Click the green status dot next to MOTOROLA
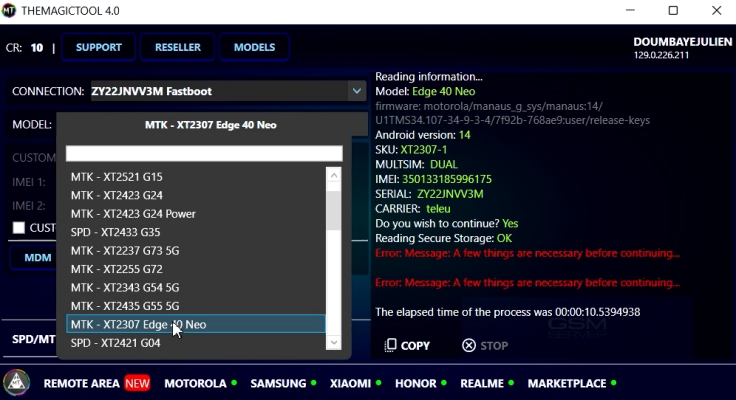Image resolution: width=736 pixels, height=400 pixels. click(234, 383)
